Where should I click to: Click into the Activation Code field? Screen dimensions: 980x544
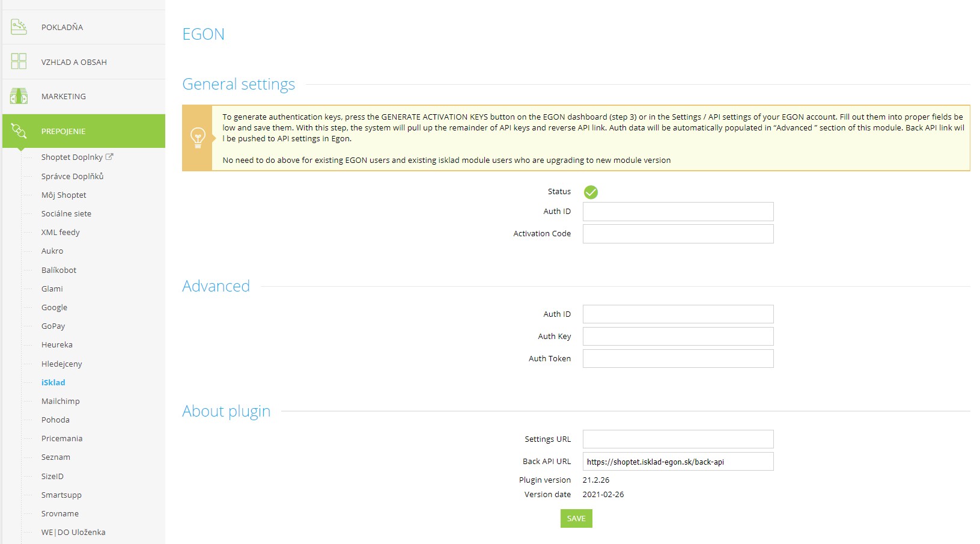[678, 234]
